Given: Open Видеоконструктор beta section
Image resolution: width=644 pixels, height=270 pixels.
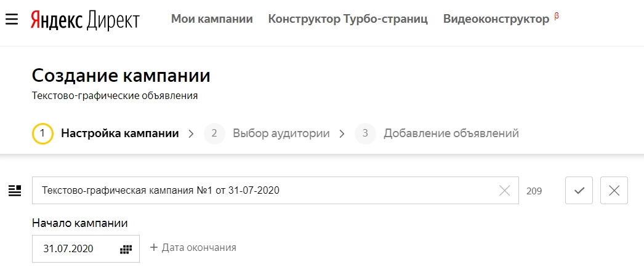Looking at the screenshot, I should click(501, 19).
